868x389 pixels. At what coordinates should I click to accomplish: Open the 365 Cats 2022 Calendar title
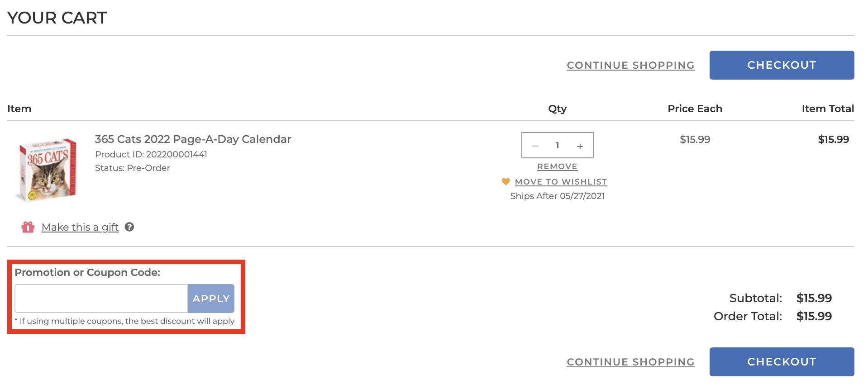(x=193, y=139)
